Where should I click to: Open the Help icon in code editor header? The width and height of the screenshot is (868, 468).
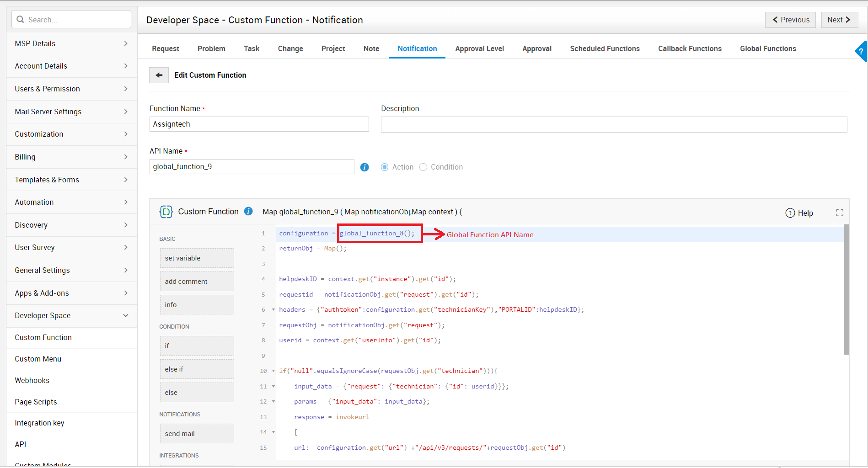[x=790, y=213]
